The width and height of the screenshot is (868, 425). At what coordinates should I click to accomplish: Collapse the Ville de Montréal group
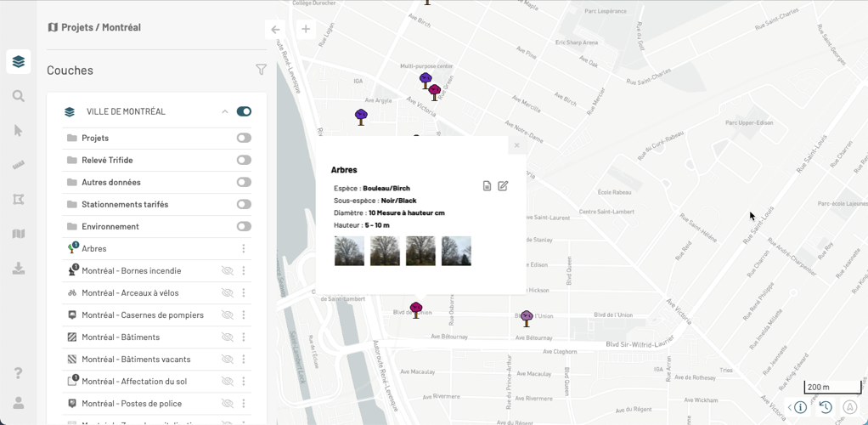[x=225, y=111]
